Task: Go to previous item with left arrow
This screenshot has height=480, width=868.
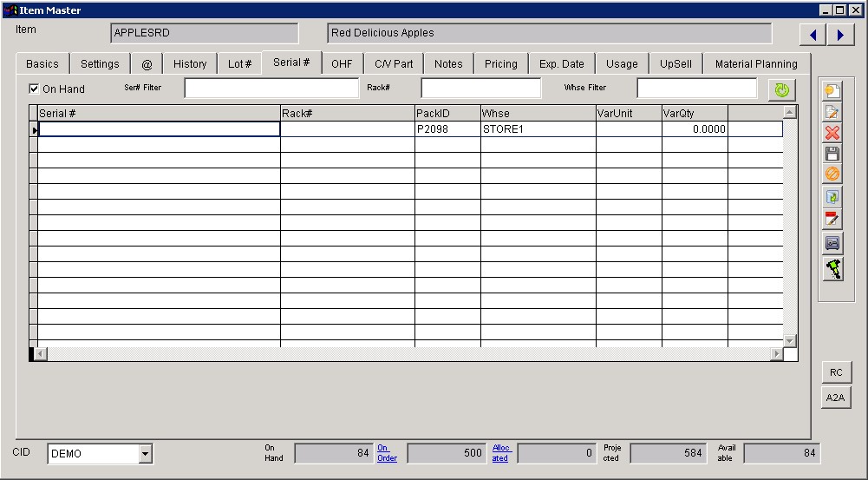Action: pyautogui.click(x=813, y=35)
